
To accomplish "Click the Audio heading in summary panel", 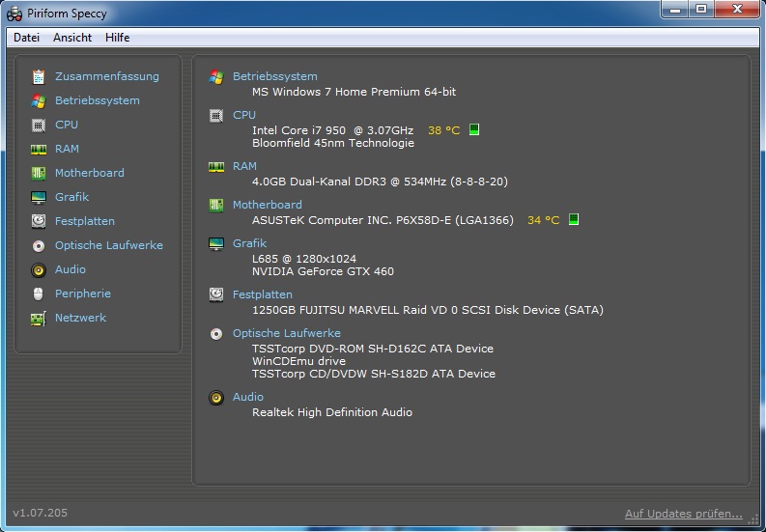I will tap(248, 397).
